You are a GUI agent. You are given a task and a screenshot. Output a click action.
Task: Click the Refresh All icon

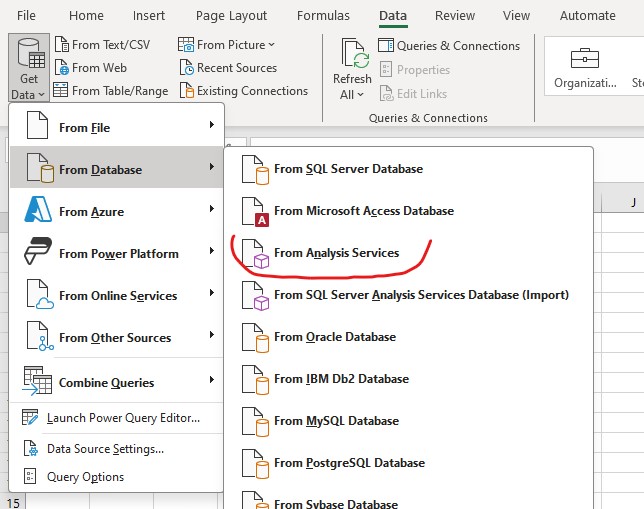click(x=355, y=53)
